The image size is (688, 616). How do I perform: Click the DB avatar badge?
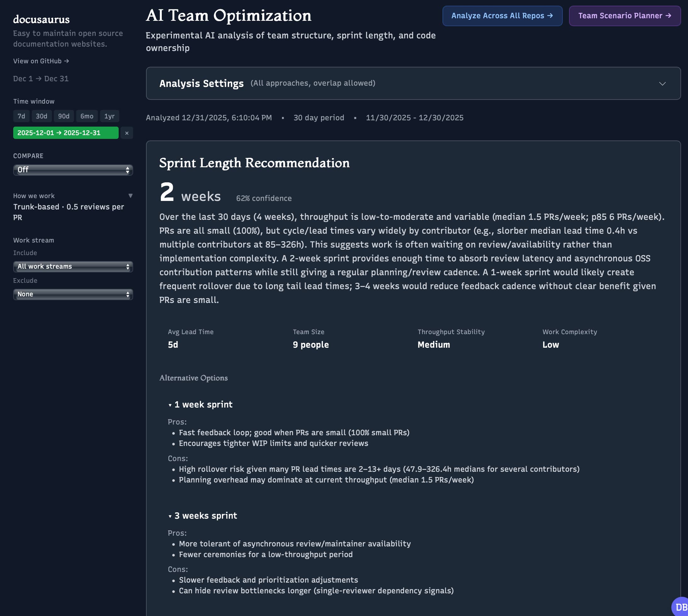pos(680,607)
